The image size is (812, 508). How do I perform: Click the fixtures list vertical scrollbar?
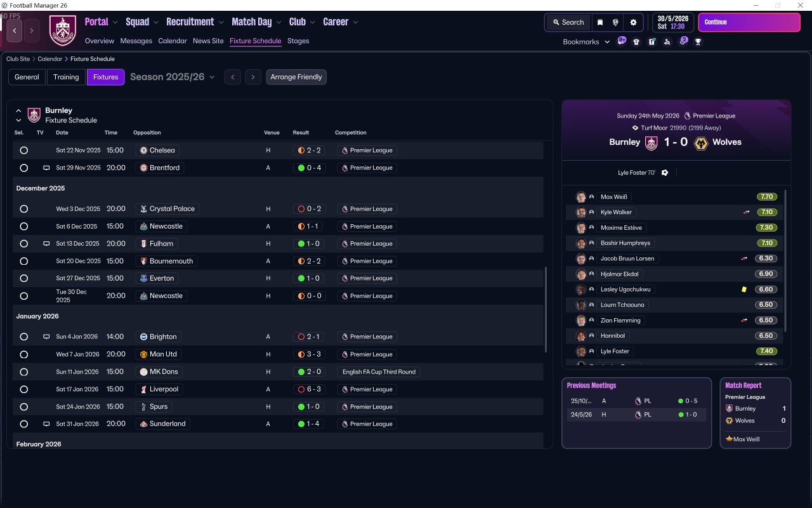point(546,310)
